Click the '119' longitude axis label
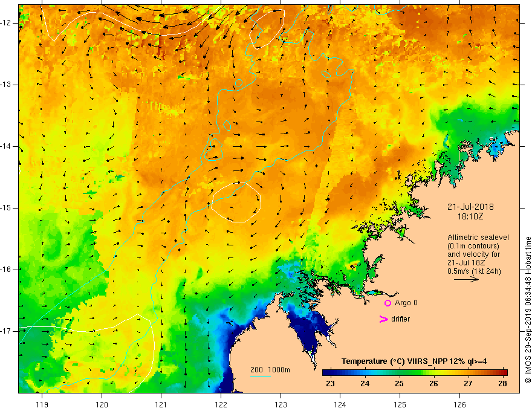The height and width of the screenshot is (411, 532). tap(42, 404)
